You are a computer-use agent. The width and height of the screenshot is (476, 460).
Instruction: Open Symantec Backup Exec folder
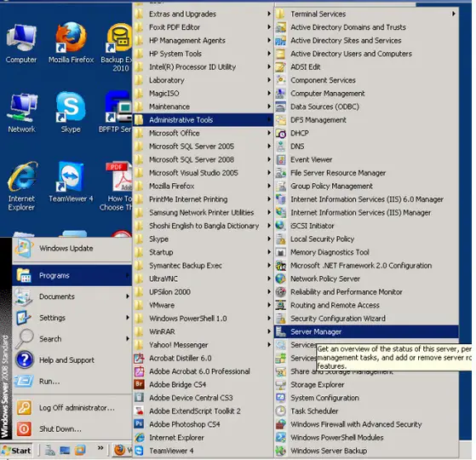(203, 266)
